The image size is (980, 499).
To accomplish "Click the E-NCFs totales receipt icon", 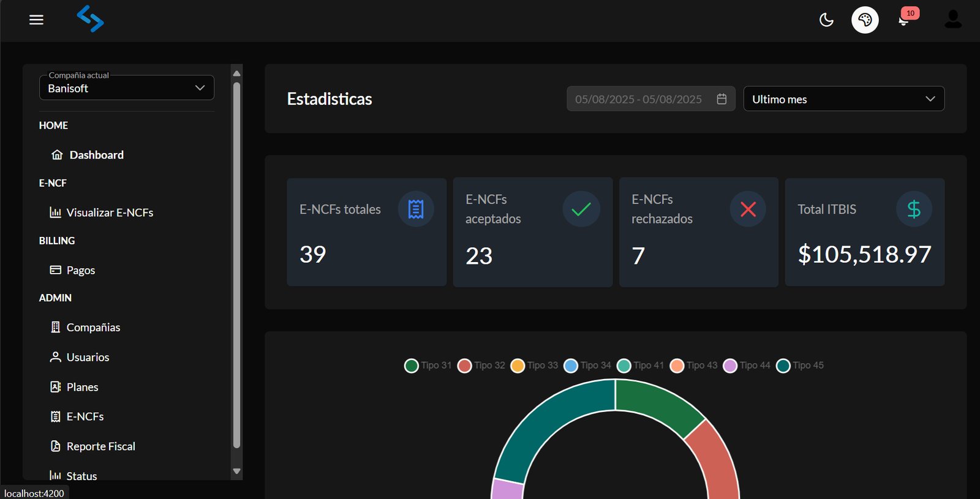I will coord(416,209).
